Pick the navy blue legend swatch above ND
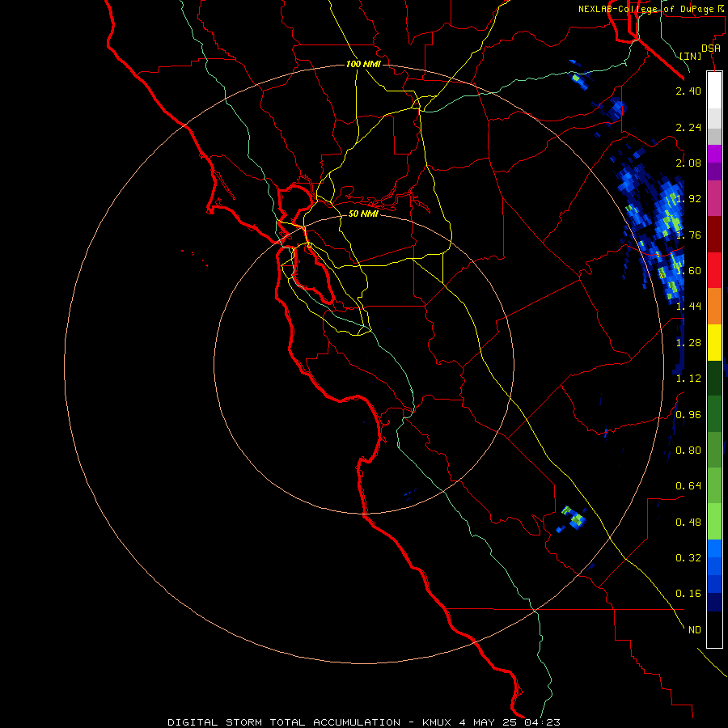728x728 pixels. coord(714,602)
